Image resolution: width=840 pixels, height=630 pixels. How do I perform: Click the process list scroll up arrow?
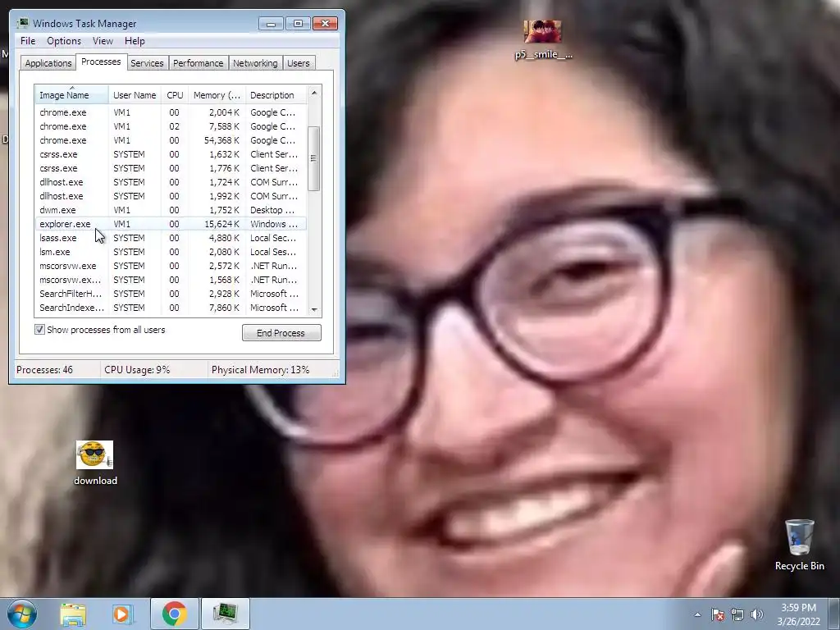[314, 93]
